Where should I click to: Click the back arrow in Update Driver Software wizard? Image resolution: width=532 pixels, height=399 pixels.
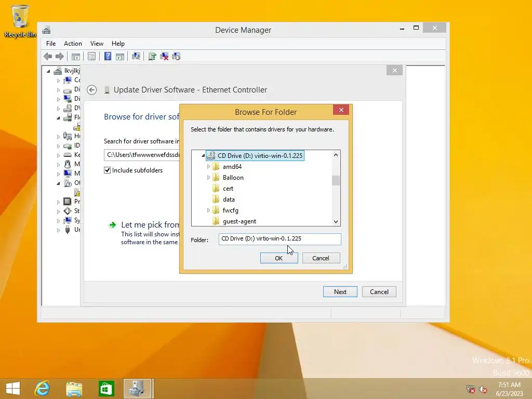click(x=91, y=90)
